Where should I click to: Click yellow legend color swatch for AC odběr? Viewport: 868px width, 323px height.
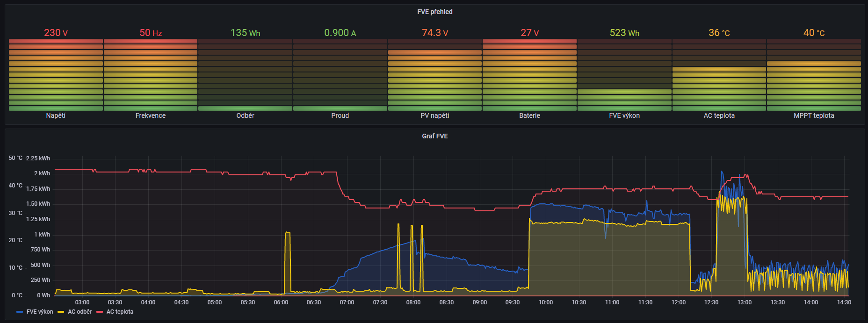click(x=61, y=312)
